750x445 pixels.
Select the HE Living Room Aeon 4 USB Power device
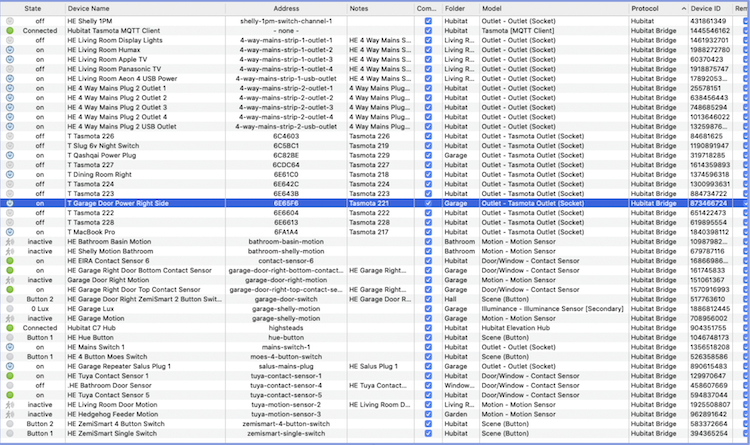pos(122,78)
